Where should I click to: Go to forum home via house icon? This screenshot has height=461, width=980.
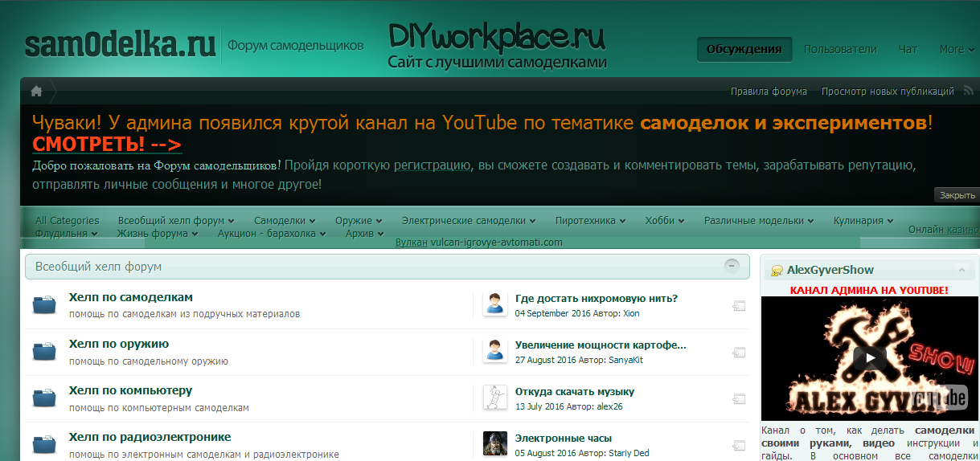tap(36, 91)
